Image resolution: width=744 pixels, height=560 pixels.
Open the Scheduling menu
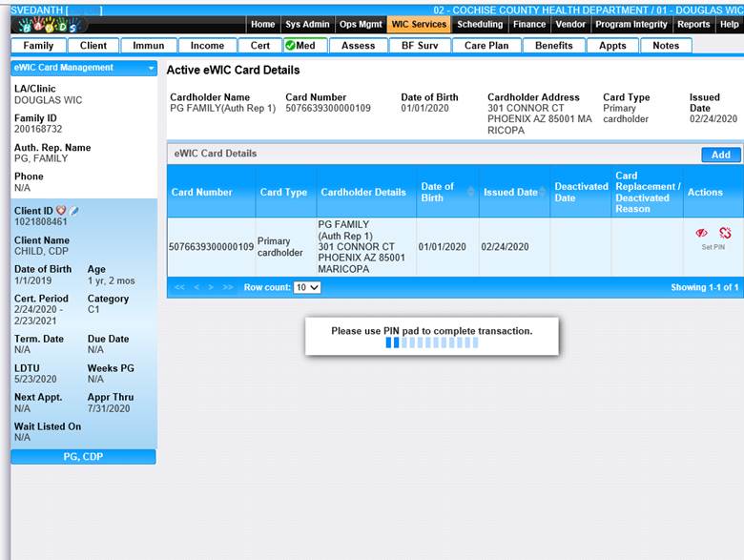480,25
